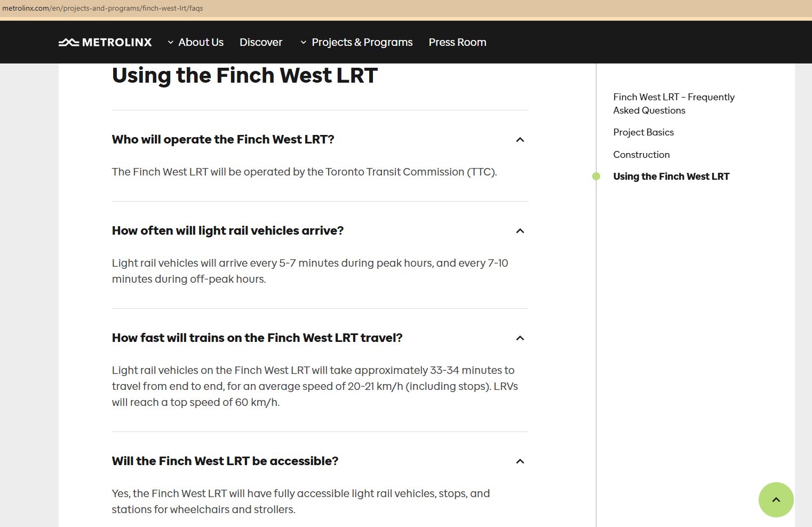Go to Press Room in navigation

pyautogui.click(x=457, y=42)
